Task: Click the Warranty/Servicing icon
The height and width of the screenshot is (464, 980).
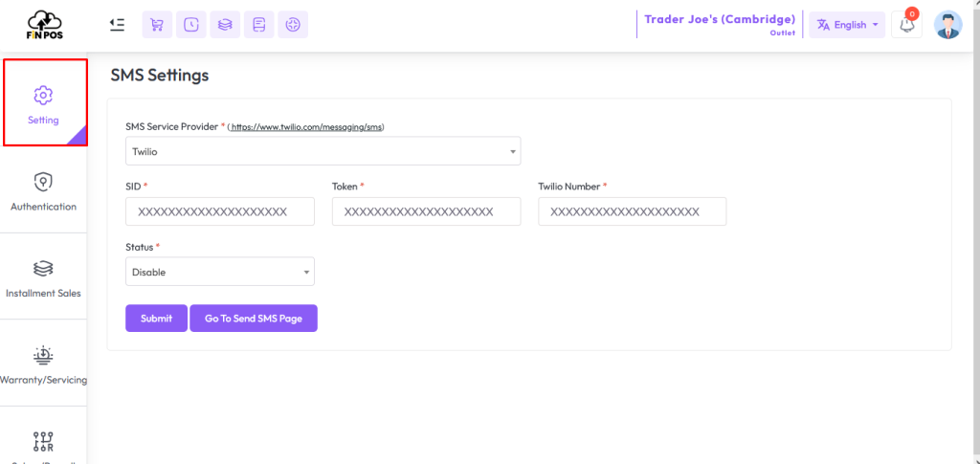Action: (43, 355)
